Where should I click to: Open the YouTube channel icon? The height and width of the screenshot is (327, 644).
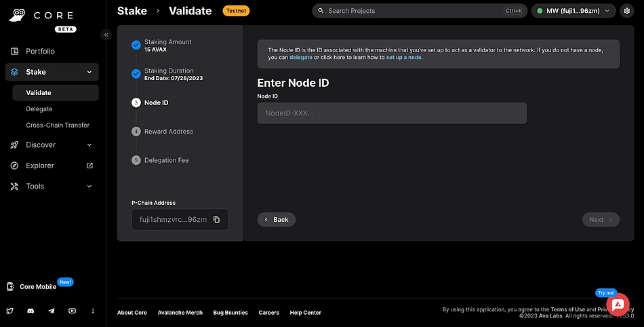pyautogui.click(x=72, y=311)
